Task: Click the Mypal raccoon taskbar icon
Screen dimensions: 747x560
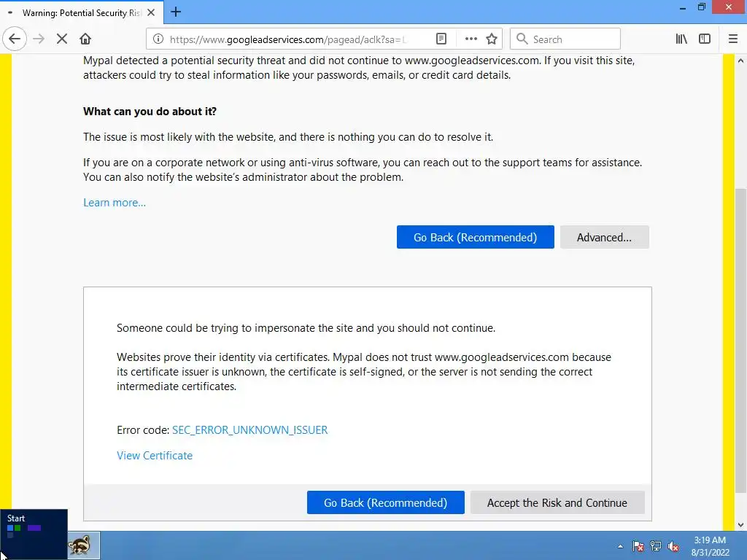Action: 82,545
